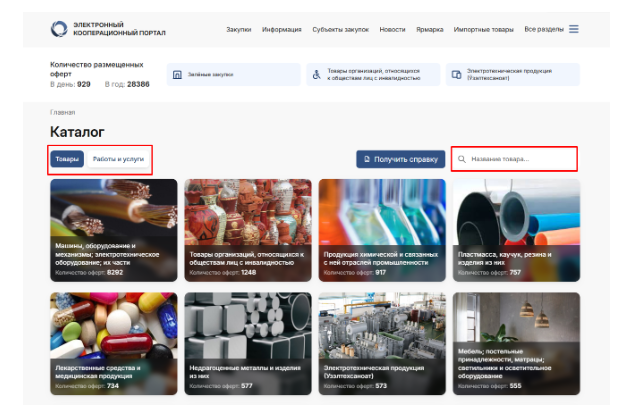Open the Закупки menu
This screenshot has width=622, height=413.
click(239, 29)
